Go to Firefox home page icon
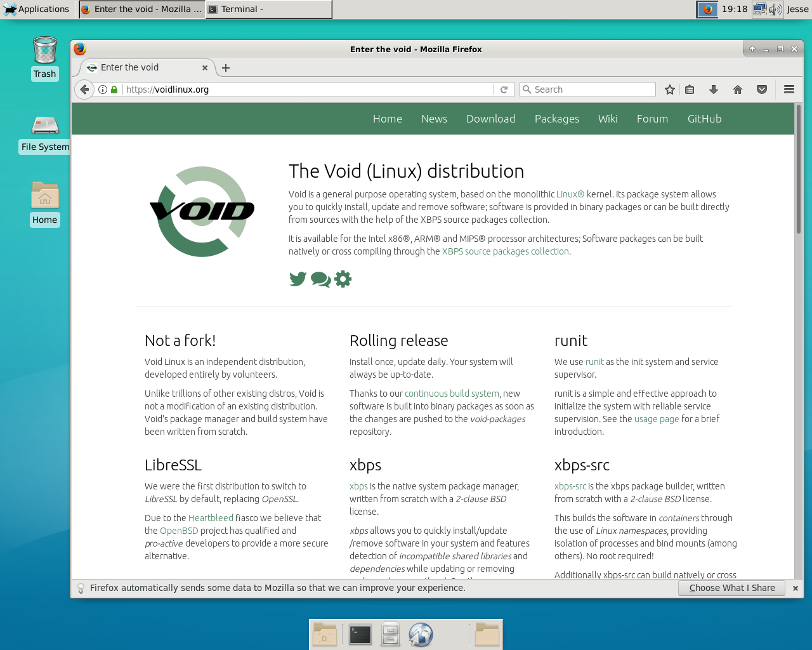The width and height of the screenshot is (812, 650). (x=738, y=90)
